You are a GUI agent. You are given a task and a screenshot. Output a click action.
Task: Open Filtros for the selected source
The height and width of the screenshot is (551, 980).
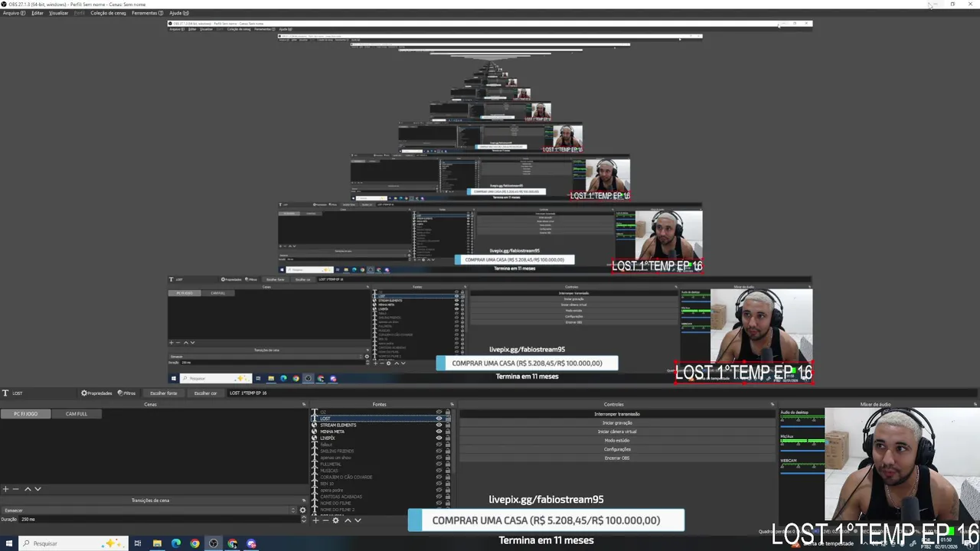pos(126,393)
